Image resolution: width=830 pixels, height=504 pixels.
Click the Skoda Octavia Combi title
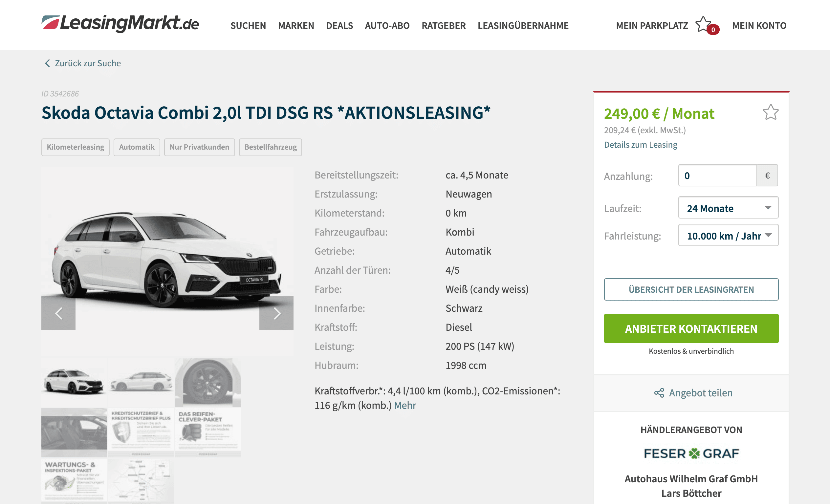(x=266, y=113)
